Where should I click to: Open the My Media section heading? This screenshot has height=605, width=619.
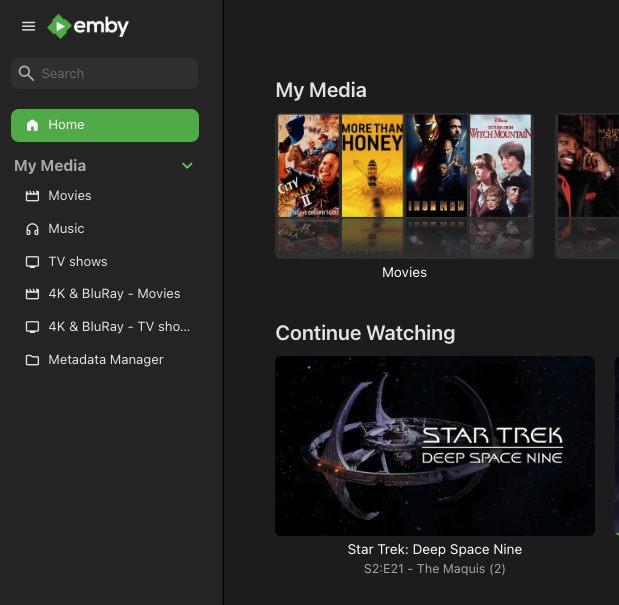point(321,90)
